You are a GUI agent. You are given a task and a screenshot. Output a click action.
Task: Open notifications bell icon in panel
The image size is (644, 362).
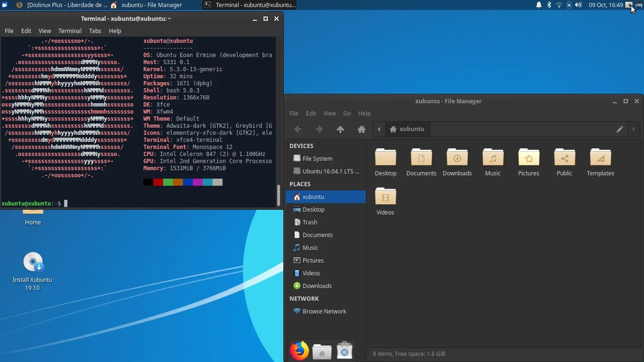(538, 5)
